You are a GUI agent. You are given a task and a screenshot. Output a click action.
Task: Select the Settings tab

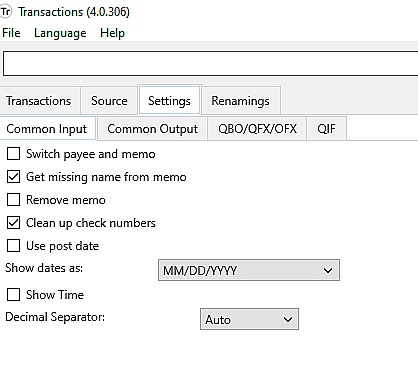(169, 100)
